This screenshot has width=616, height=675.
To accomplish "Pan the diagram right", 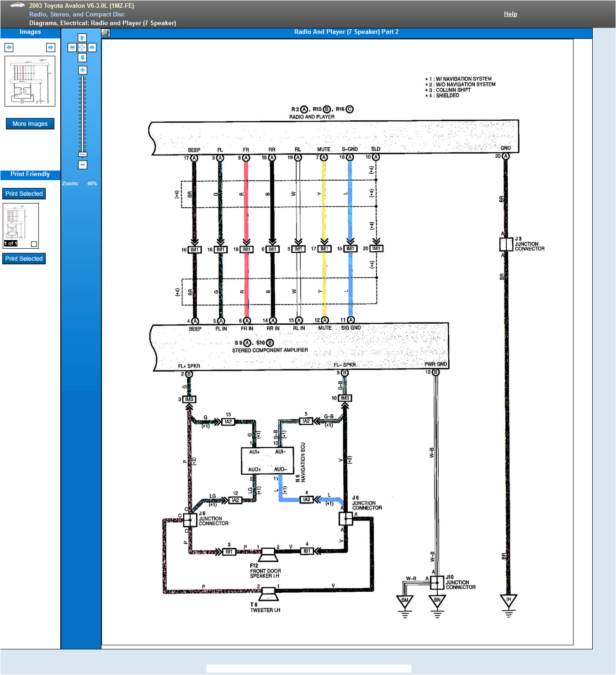I will (x=92, y=48).
